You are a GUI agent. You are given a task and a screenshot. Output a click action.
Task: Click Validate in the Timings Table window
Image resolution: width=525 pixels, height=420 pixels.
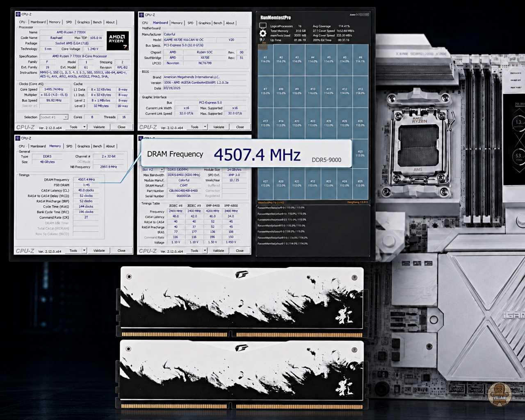click(219, 251)
